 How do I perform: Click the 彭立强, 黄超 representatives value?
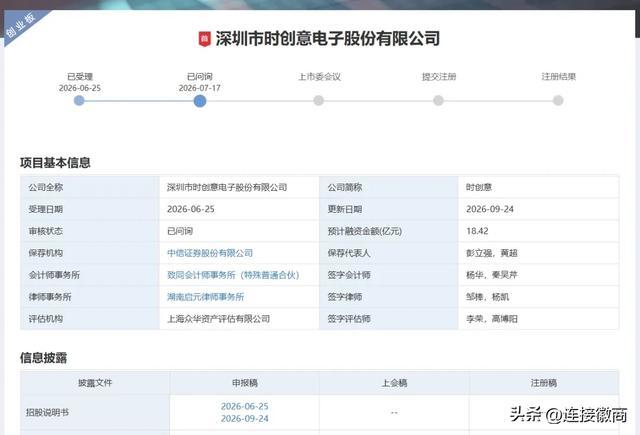click(492, 253)
